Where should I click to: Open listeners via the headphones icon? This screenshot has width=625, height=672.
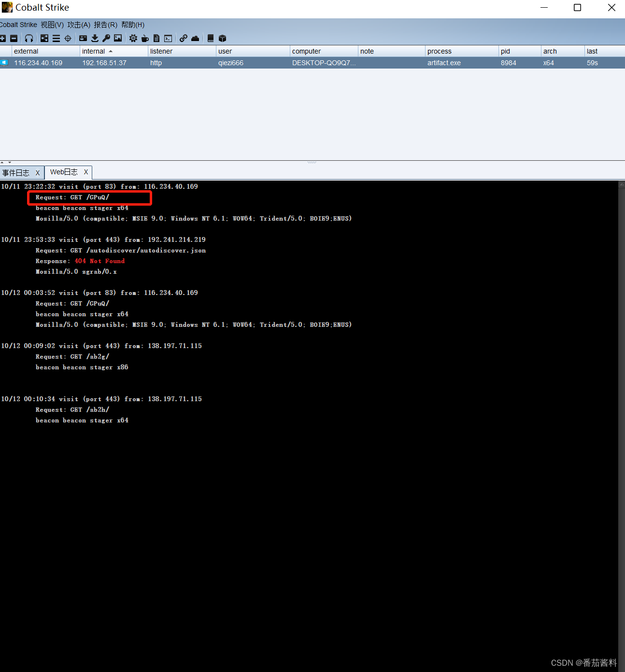coord(29,38)
